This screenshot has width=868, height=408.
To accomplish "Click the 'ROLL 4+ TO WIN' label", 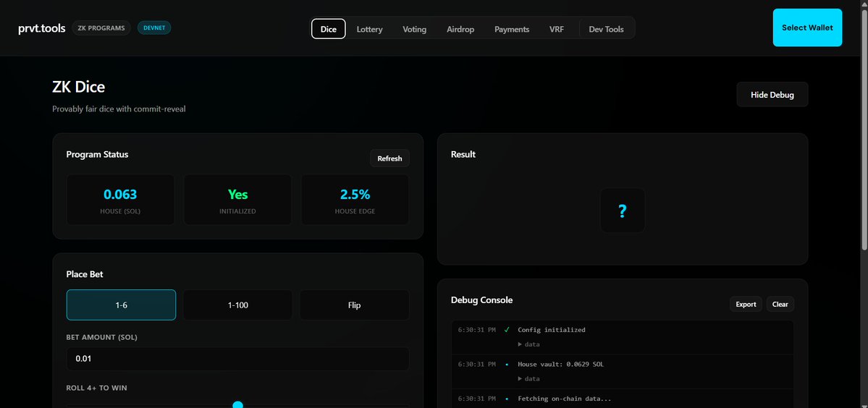I will tap(96, 388).
